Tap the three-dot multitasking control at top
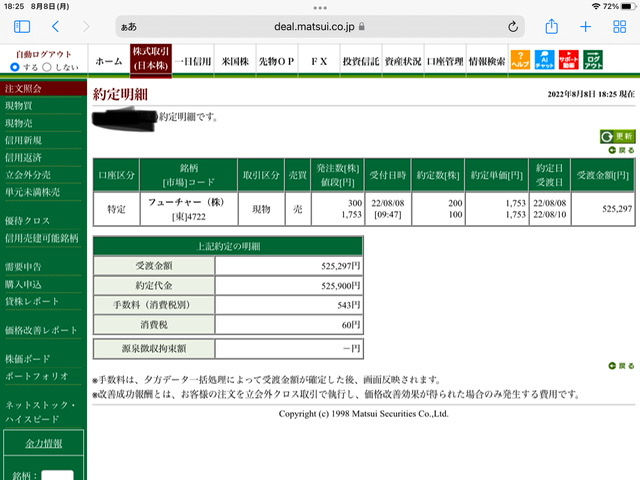 coord(320,8)
